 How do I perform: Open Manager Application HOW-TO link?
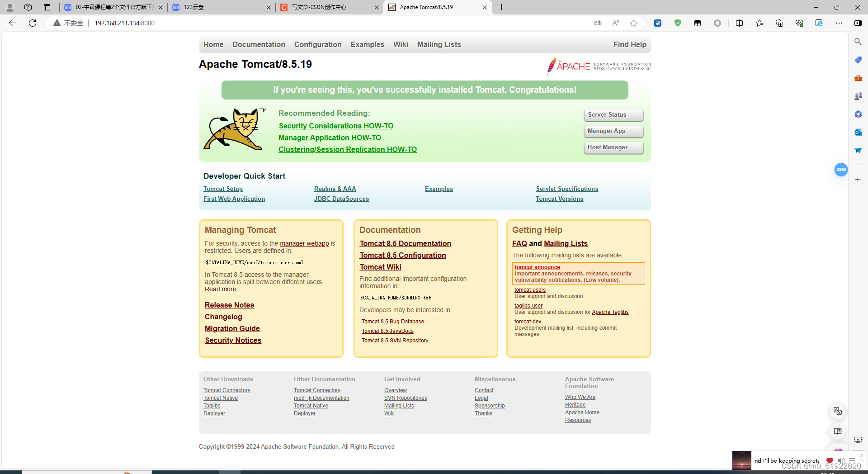point(330,137)
